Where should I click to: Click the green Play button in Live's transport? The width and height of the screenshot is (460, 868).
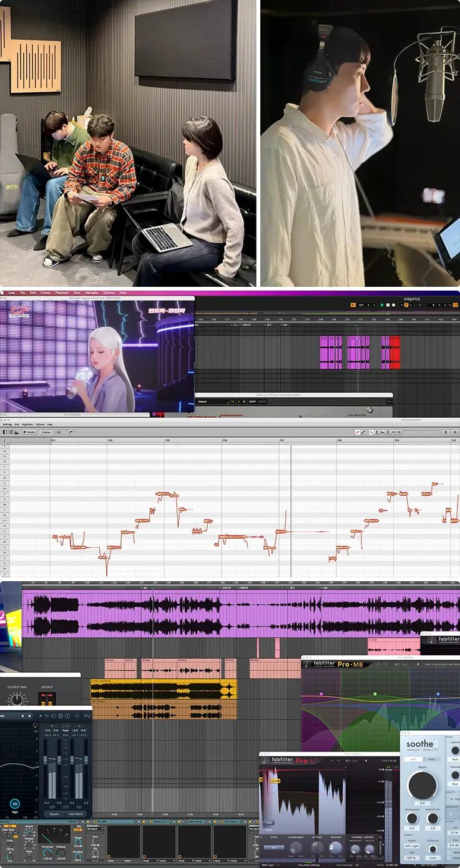(x=382, y=305)
